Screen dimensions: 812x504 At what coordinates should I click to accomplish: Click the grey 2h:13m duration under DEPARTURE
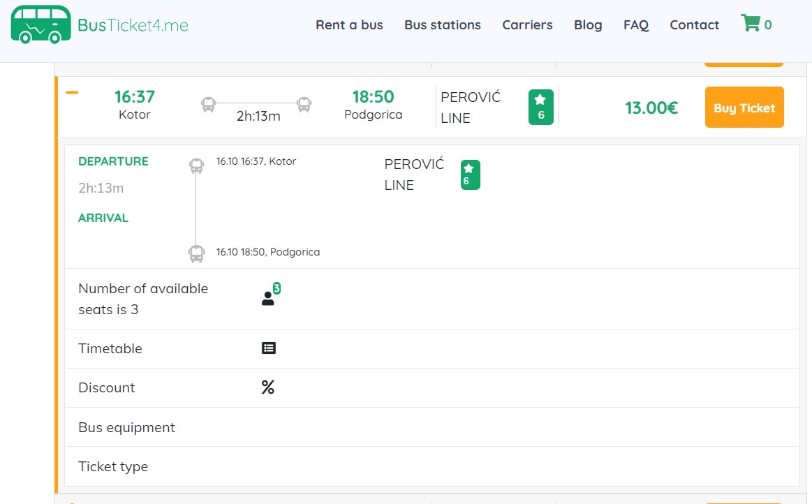click(101, 188)
